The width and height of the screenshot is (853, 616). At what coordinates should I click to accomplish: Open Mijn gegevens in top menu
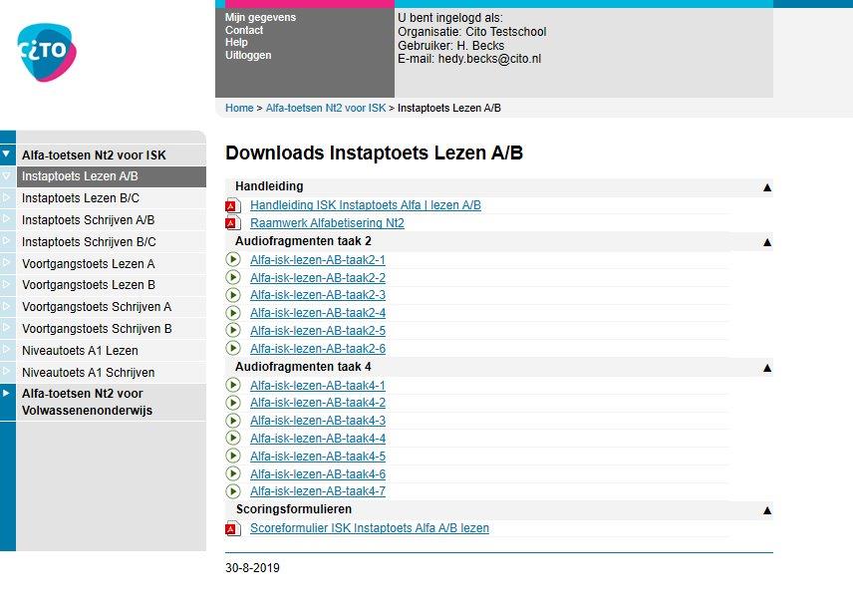(x=260, y=17)
